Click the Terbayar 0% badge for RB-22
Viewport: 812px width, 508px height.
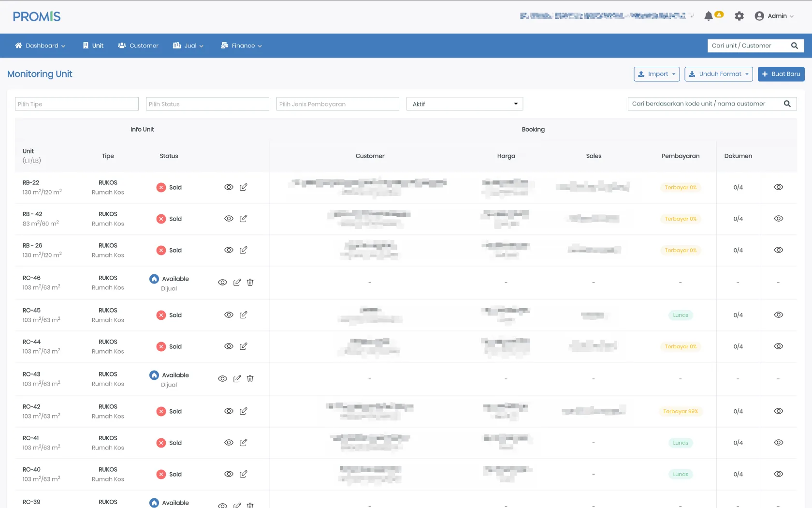681,187
